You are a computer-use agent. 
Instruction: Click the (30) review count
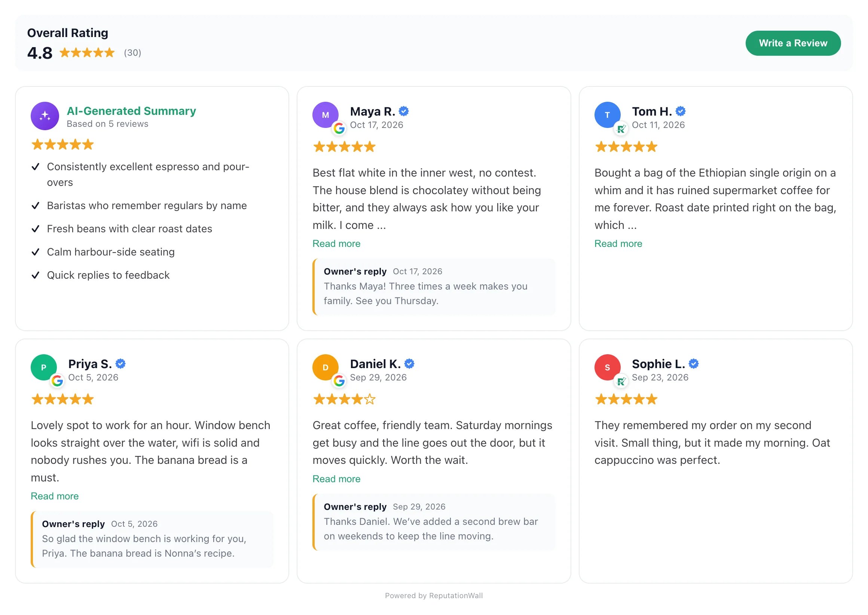tap(132, 53)
